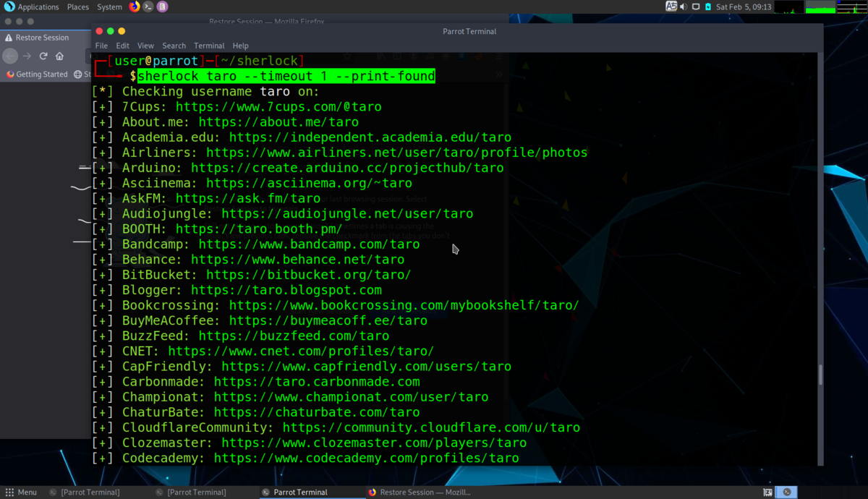Click the Parrot logo beside Applications
The height and width of the screenshot is (499, 868).
coord(9,7)
